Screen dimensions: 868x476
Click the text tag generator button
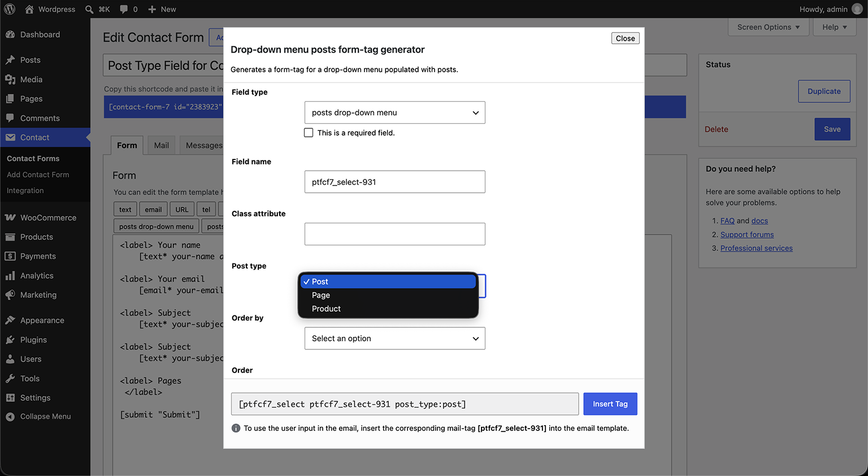(x=125, y=210)
